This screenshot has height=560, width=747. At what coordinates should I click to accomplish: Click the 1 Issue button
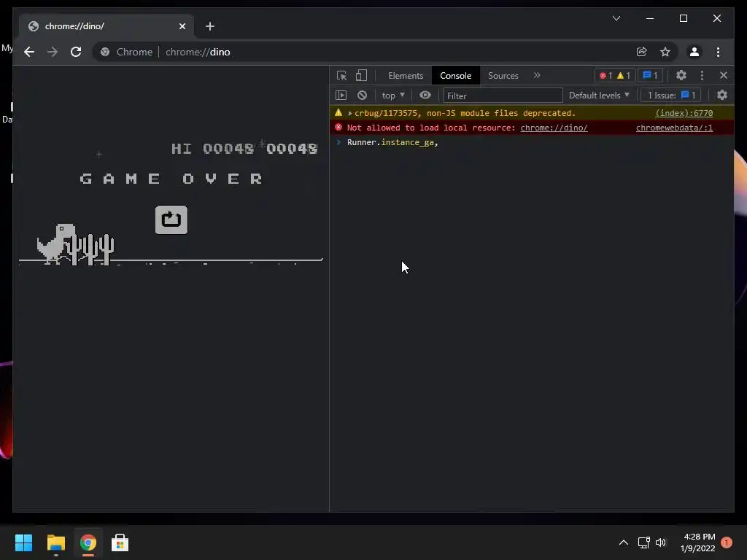tap(671, 96)
